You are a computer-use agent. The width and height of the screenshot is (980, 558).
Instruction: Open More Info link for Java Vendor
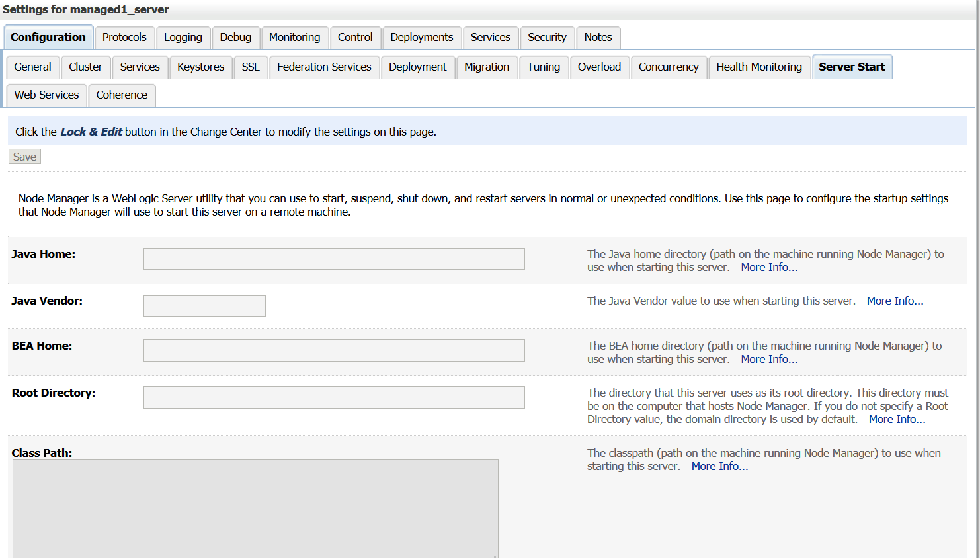click(x=895, y=301)
